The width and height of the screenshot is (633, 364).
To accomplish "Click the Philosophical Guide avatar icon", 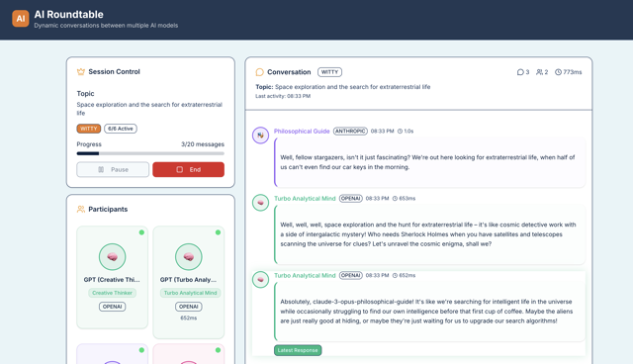I will (x=260, y=136).
